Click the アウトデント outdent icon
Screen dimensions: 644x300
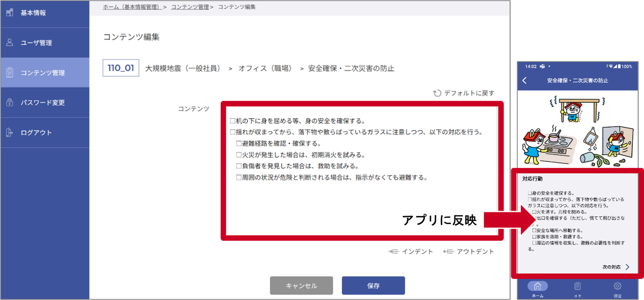point(448,252)
